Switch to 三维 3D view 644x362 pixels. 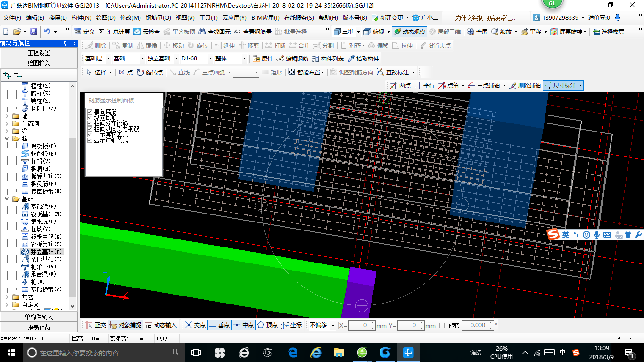click(x=344, y=32)
